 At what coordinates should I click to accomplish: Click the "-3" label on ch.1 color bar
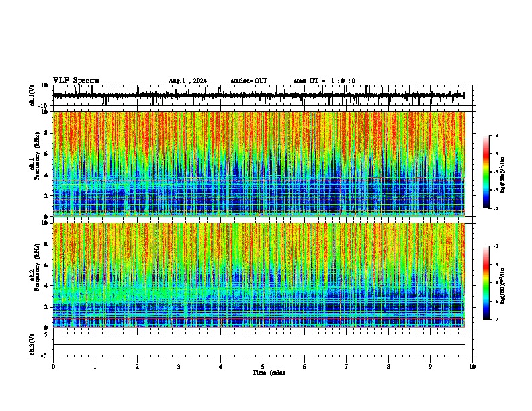tap(495, 135)
